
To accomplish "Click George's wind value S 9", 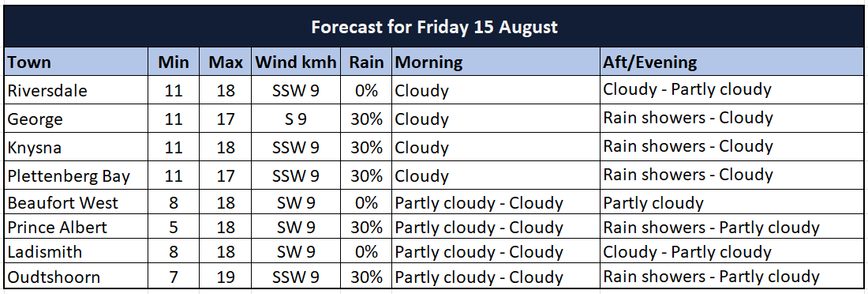I will click(x=295, y=119).
